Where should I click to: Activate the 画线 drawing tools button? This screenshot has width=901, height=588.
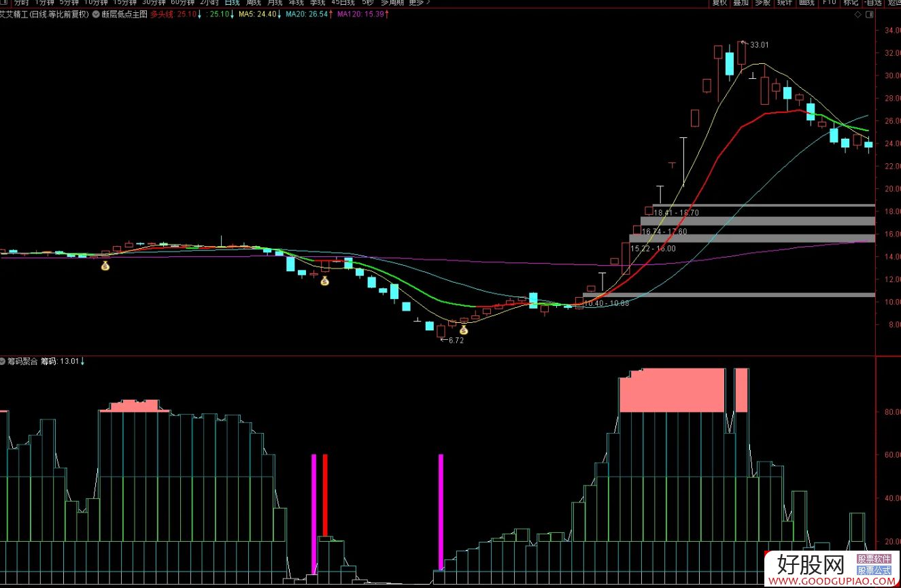click(x=806, y=3)
